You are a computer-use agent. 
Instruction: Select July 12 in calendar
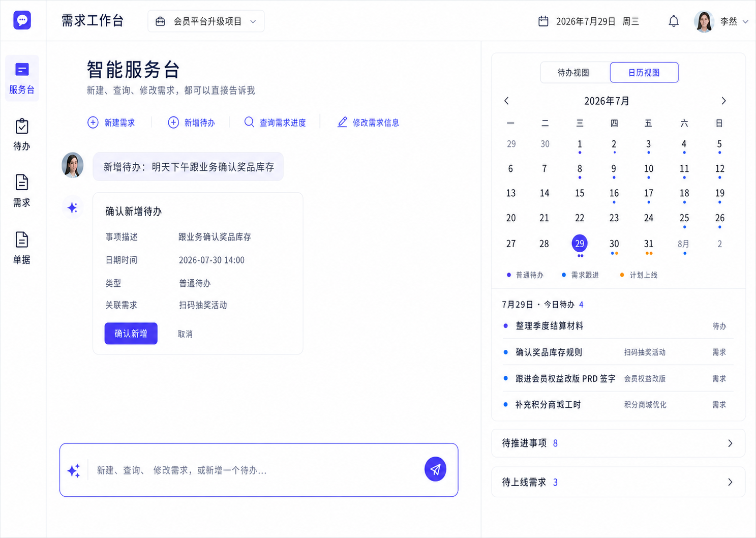(720, 169)
